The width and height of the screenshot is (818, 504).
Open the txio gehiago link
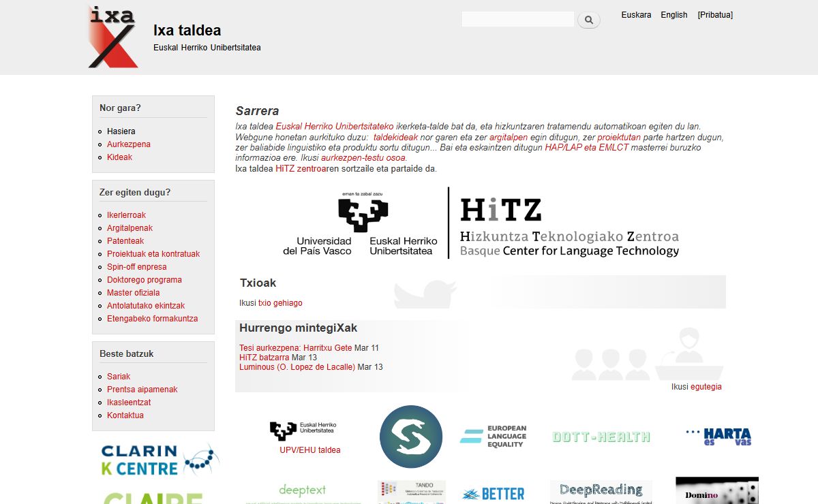click(280, 303)
